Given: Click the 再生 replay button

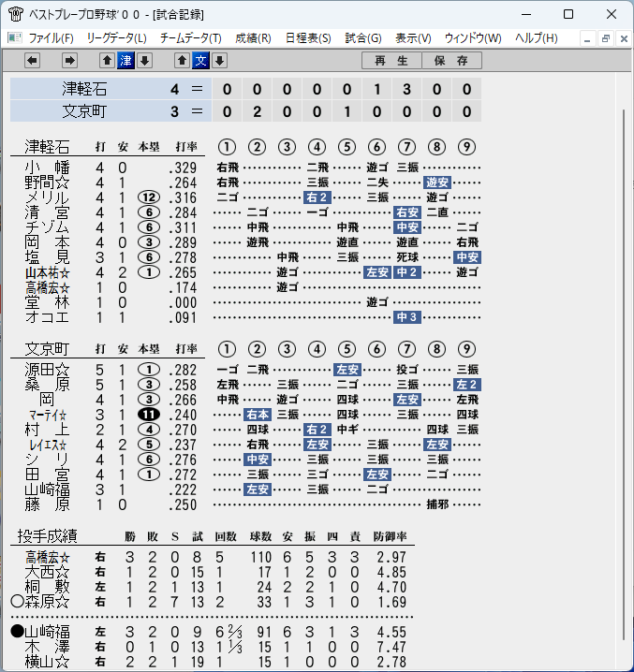Looking at the screenshot, I should pos(391,61).
